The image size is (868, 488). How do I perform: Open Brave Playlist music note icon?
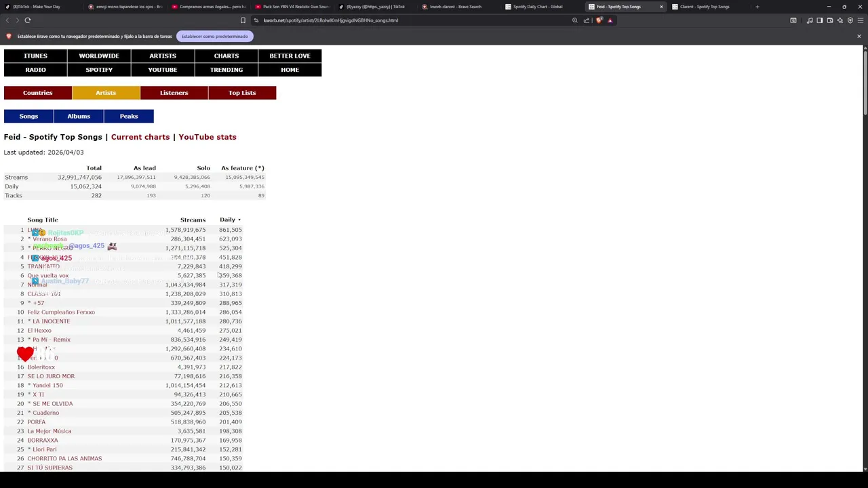[810, 20]
